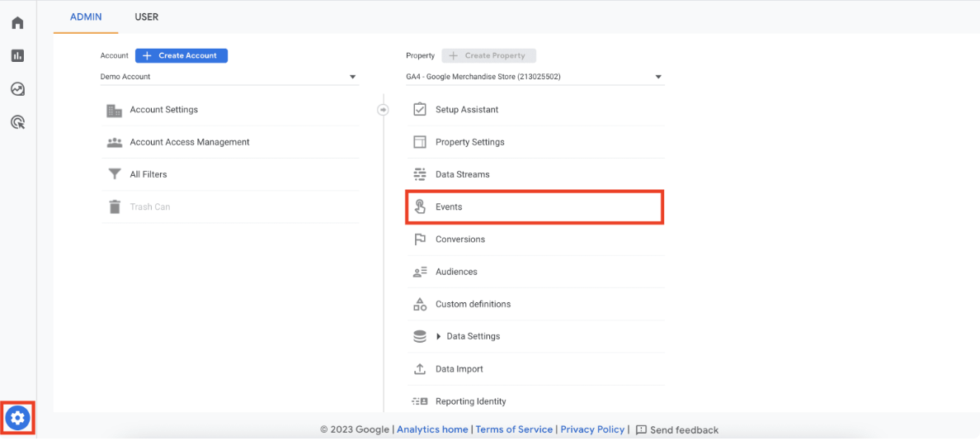This screenshot has width=980, height=441.
Task: Switch to the ADMIN tab
Action: [87, 17]
